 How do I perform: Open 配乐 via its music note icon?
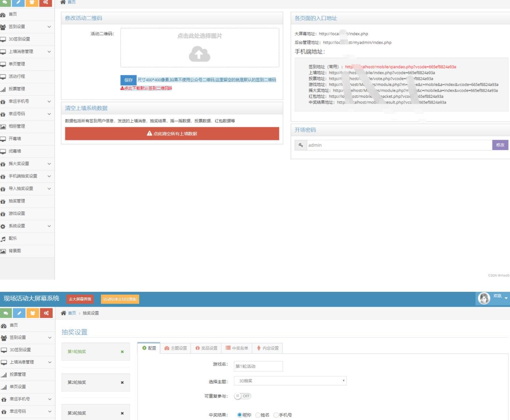click(3, 238)
